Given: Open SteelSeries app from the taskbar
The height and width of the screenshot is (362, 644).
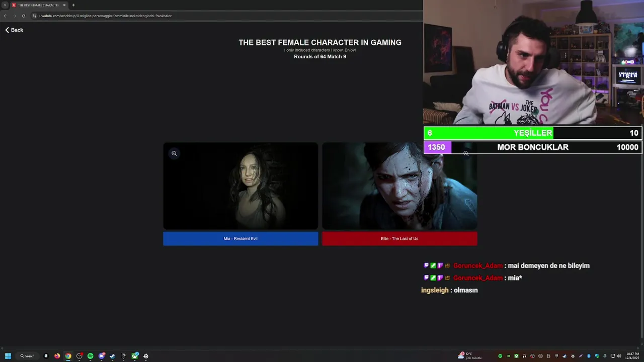Looking at the screenshot, I should tap(146, 356).
